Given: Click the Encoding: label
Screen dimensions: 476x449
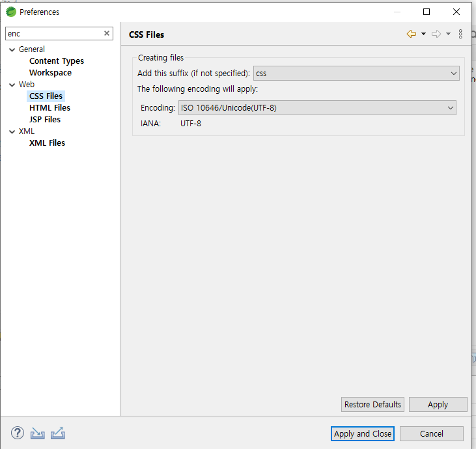Looking at the screenshot, I should pos(158,108).
